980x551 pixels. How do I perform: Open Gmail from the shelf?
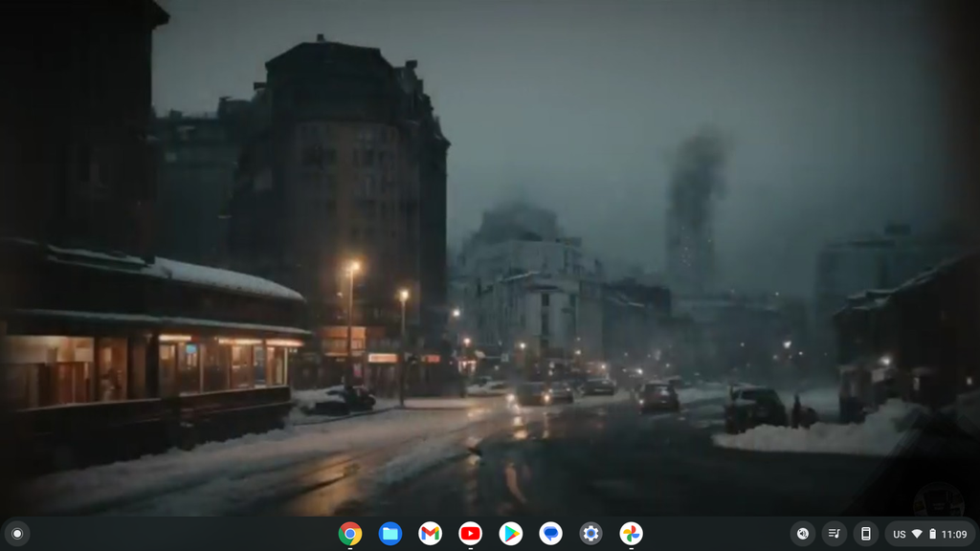[x=430, y=534]
